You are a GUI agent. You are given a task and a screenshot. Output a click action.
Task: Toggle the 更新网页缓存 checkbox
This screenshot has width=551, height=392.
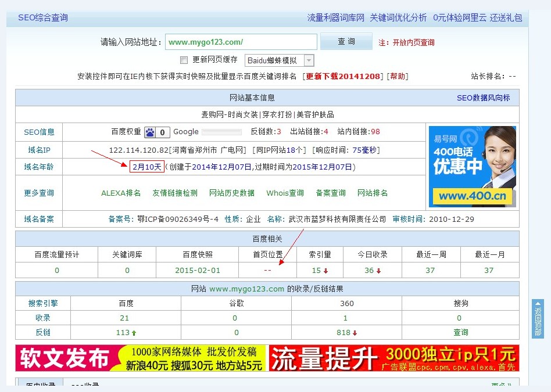(x=184, y=60)
